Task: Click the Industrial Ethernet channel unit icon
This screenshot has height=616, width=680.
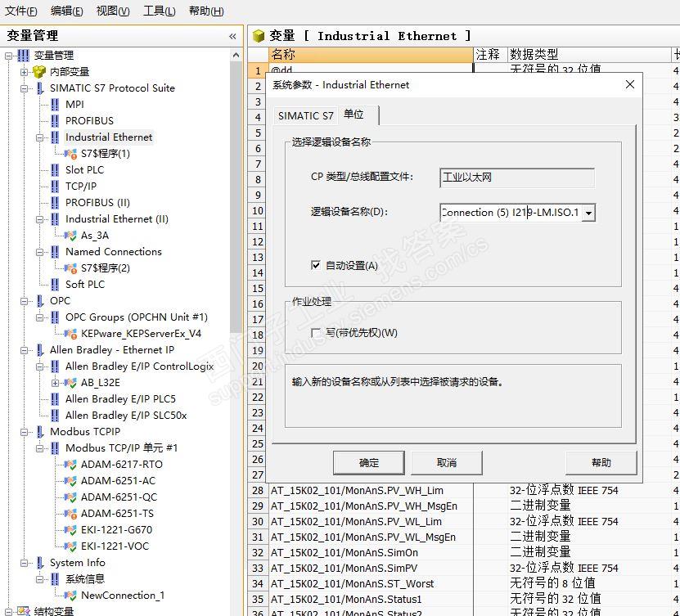Action: (x=55, y=137)
